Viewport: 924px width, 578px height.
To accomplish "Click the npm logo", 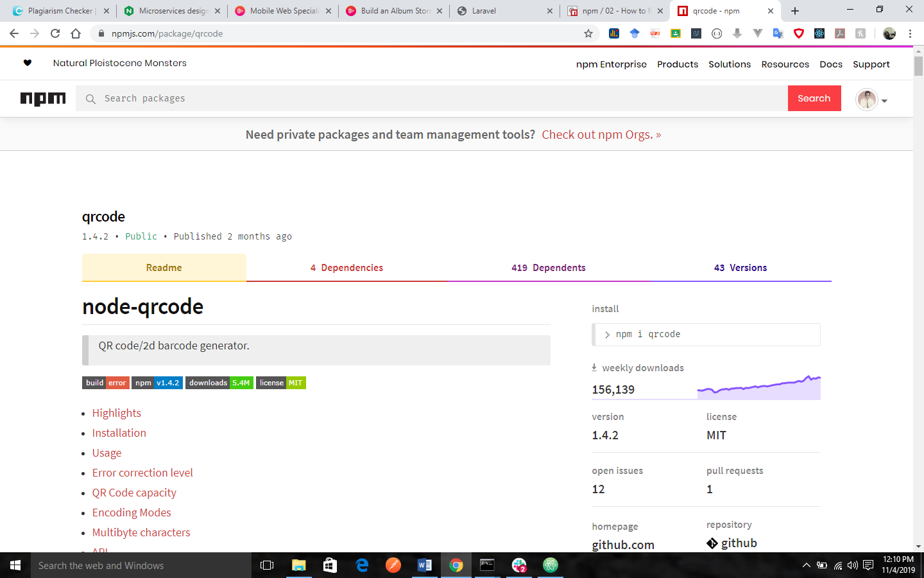I will (43, 98).
